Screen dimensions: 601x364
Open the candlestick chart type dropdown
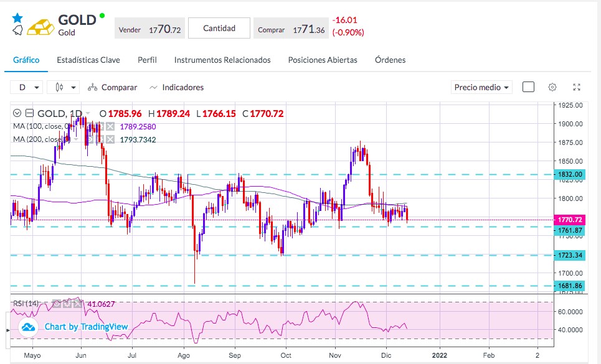pos(64,87)
